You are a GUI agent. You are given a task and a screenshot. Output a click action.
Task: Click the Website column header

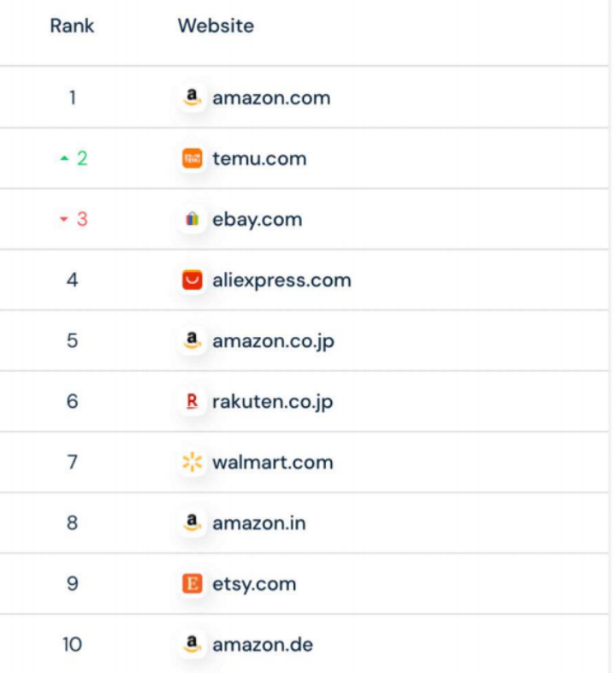coord(216,26)
